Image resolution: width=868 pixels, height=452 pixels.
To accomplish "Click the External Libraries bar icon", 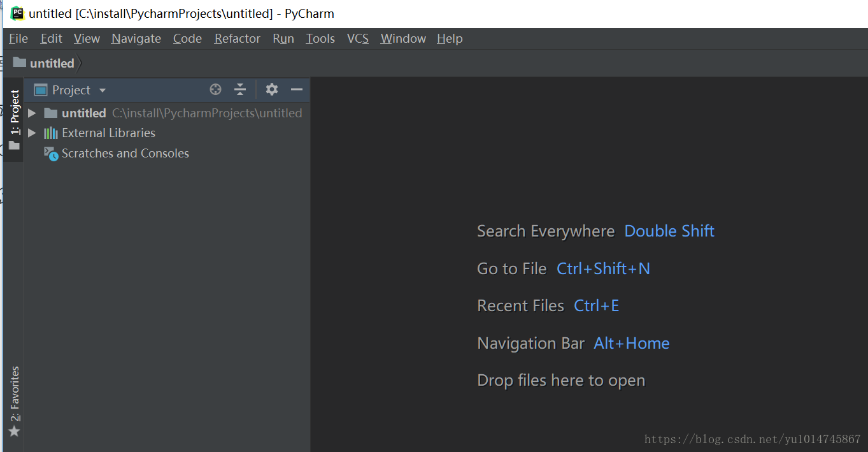I will click(x=51, y=133).
